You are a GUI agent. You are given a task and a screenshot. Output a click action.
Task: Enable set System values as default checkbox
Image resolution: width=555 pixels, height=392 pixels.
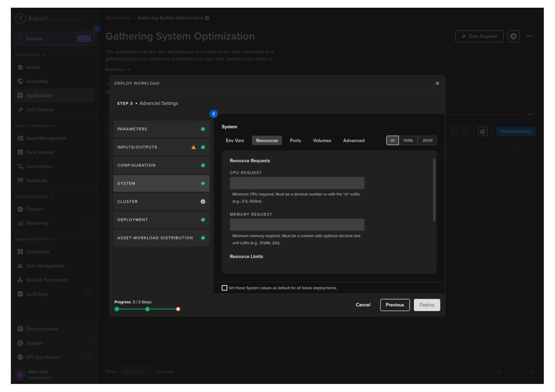(x=225, y=288)
